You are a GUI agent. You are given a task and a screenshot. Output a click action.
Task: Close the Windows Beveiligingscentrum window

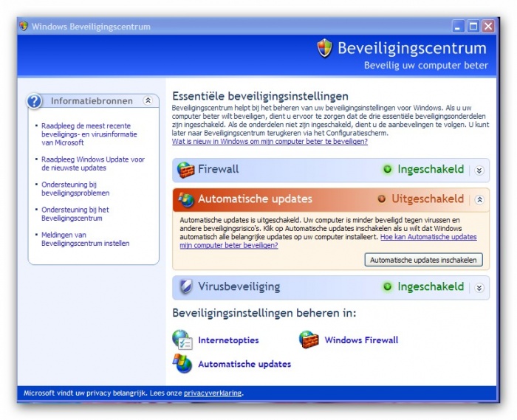pyautogui.click(x=488, y=26)
